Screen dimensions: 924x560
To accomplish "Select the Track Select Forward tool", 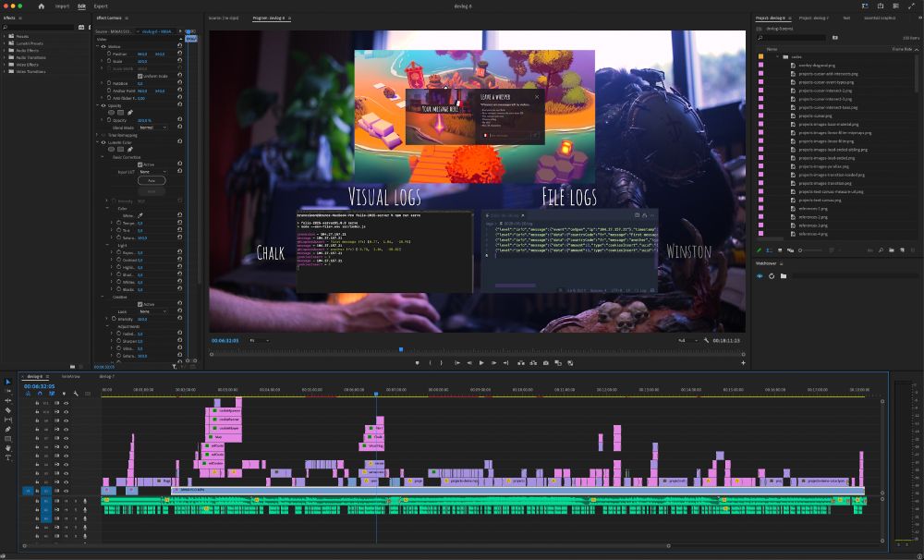I will pyautogui.click(x=7, y=392).
